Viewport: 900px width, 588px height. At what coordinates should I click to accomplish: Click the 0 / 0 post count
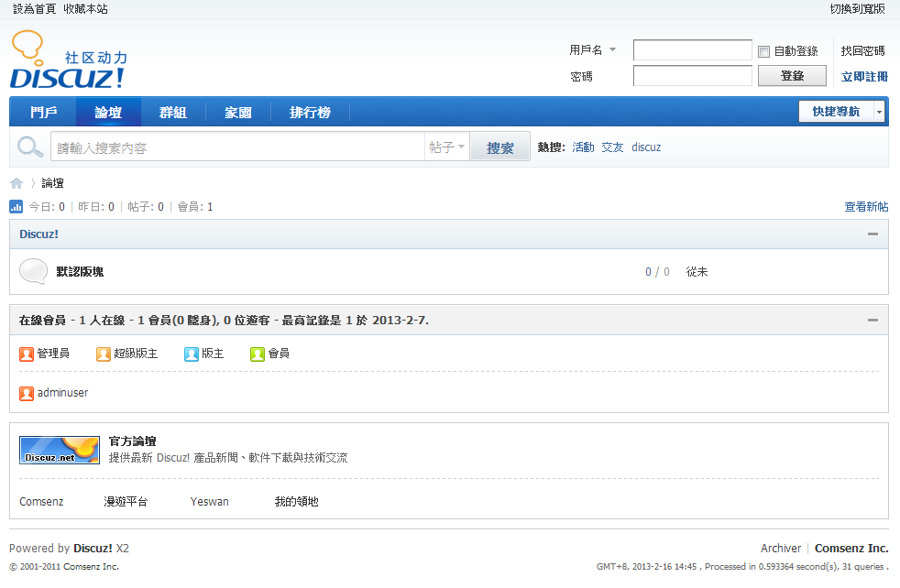coord(657,272)
